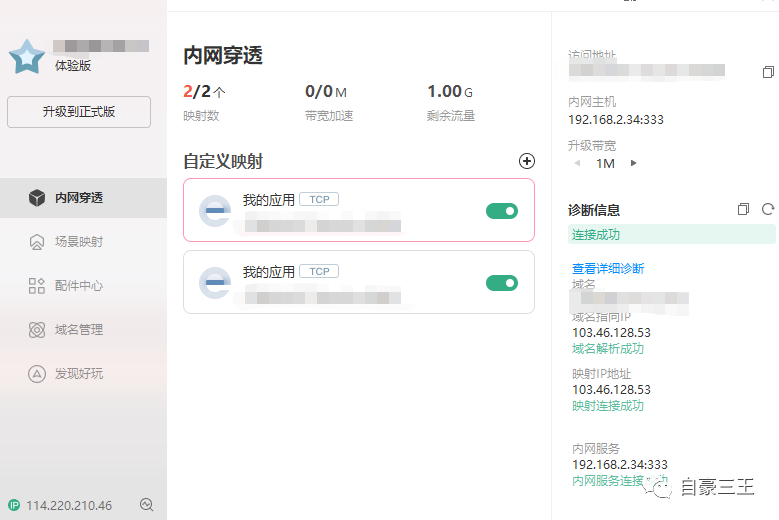Increase bandwidth with the right arrow
The height and width of the screenshot is (520, 779).
pyautogui.click(x=633, y=163)
